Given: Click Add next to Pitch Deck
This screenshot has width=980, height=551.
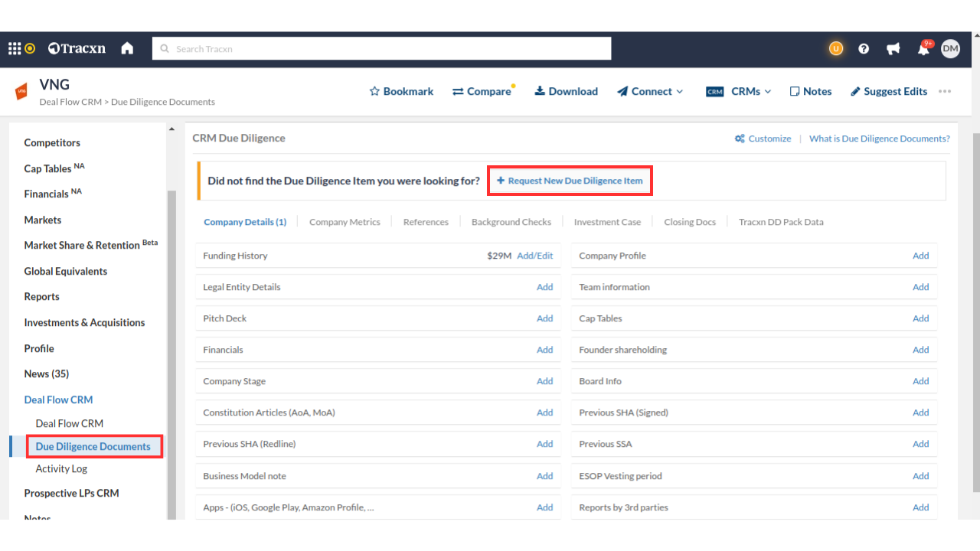Looking at the screenshot, I should [x=544, y=318].
